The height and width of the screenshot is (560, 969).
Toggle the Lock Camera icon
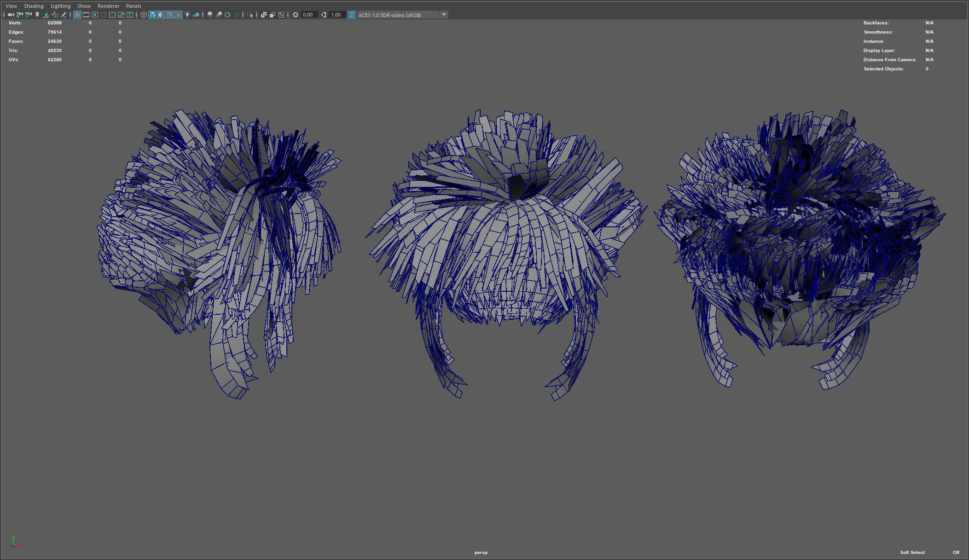click(19, 15)
